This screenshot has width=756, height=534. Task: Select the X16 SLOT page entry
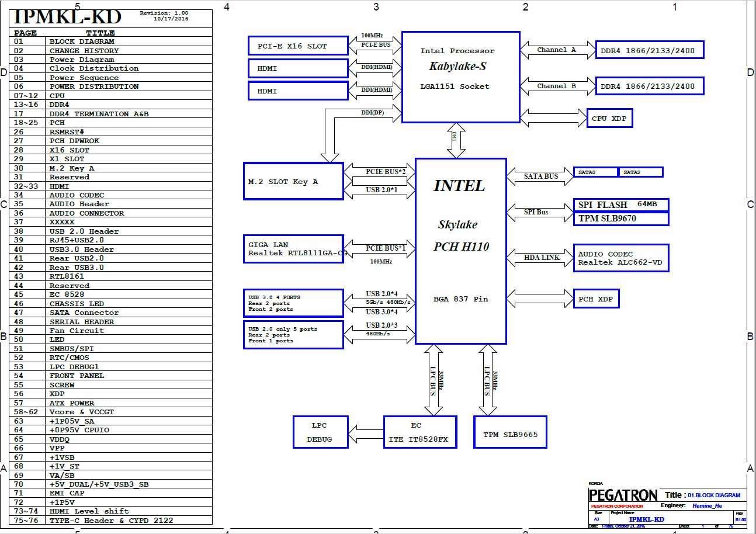(110, 150)
